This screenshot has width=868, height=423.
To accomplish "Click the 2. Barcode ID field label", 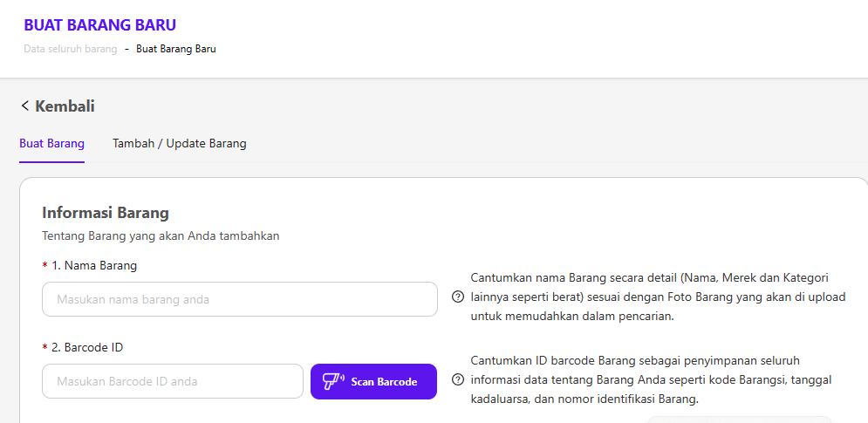I will click(x=87, y=347).
